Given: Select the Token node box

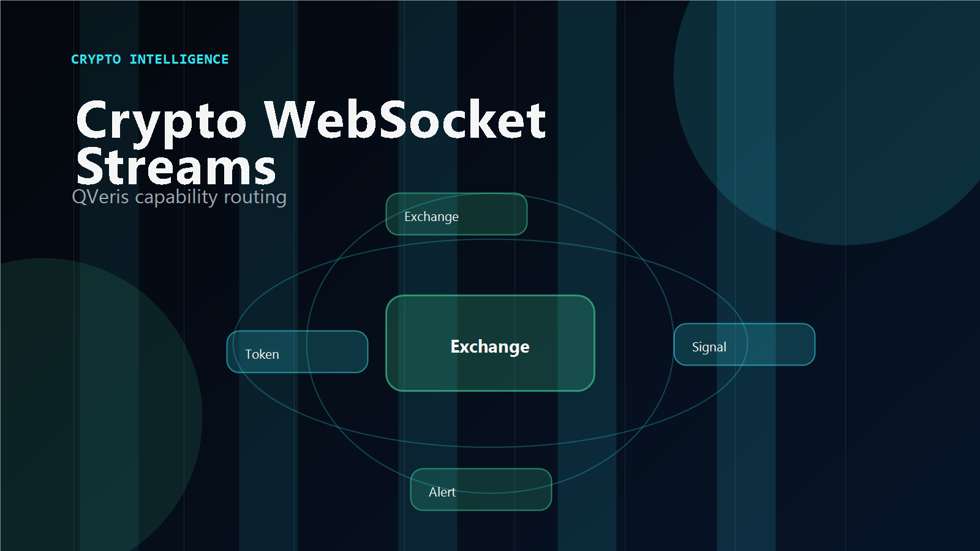Looking at the screenshot, I should pyautogui.click(x=297, y=352).
